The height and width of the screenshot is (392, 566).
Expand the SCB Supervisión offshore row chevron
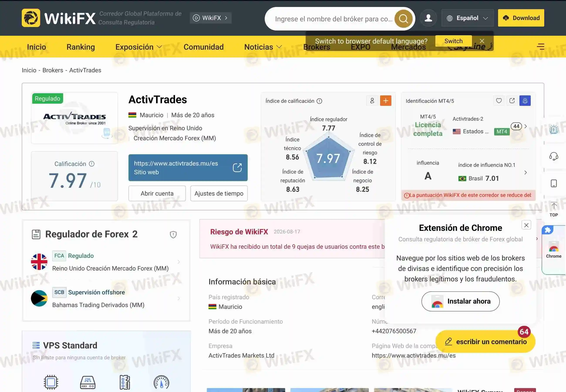pyautogui.click(x=179, y=298)
